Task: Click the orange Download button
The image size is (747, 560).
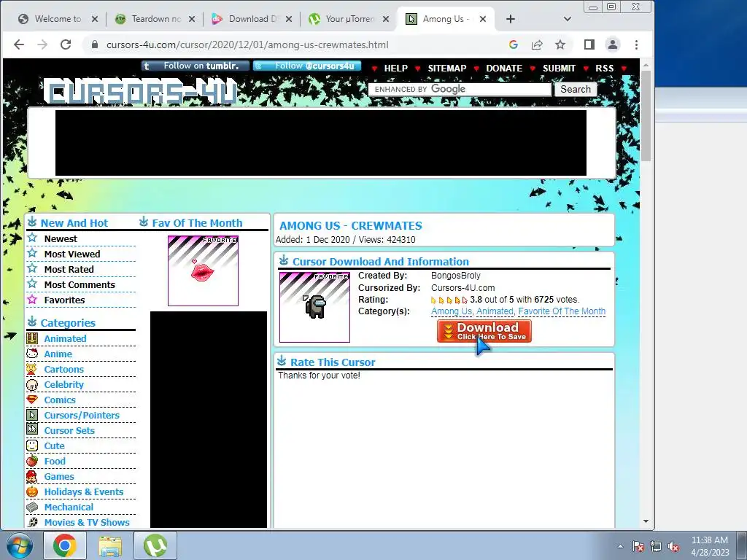Action: tap(484, 331)
